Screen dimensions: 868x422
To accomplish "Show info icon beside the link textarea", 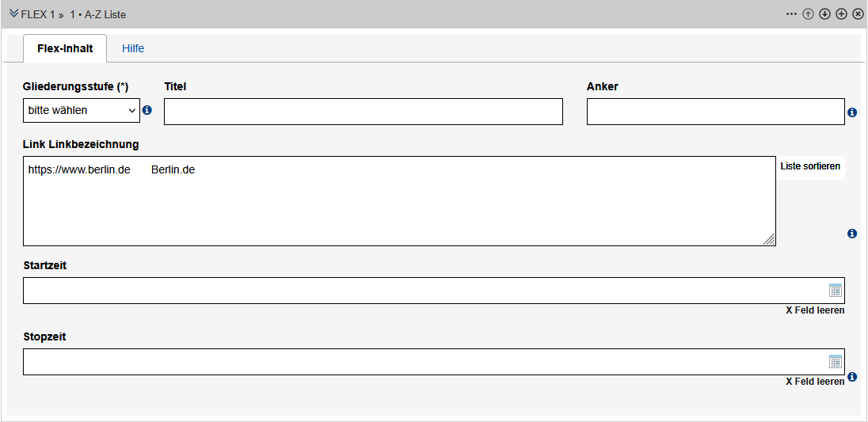I will (x=852, y=234).
